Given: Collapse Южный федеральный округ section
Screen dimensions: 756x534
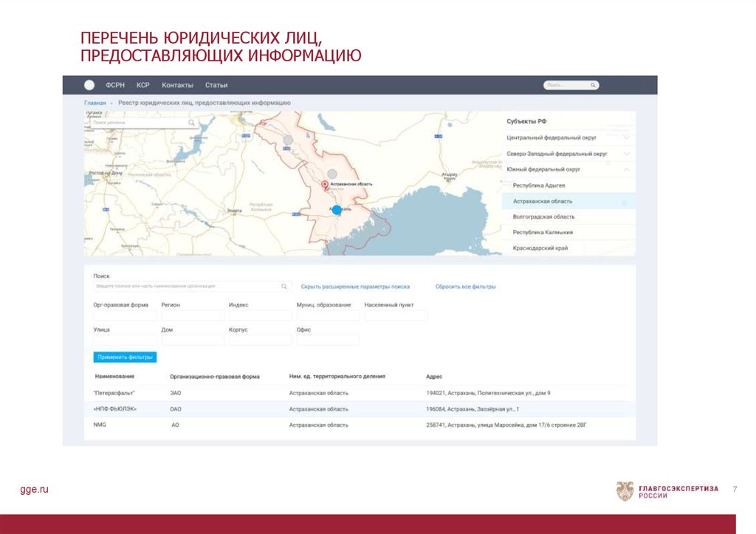Looking at the screenshot, I should pos(626,169).
